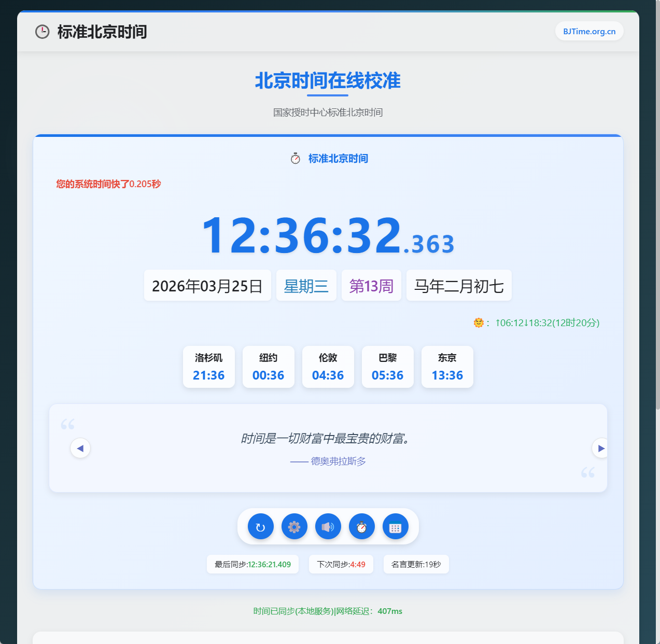Click the stopwatch timer icon
Screen dimensions: 660x644
(361, 526)
